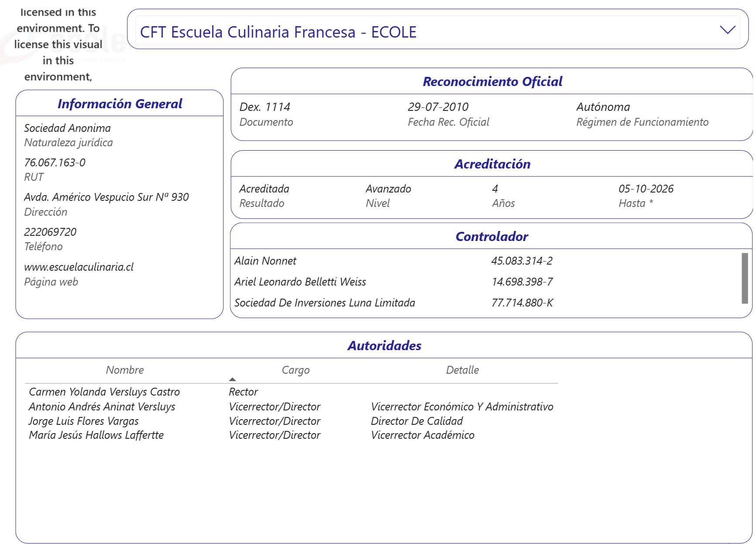Sort Autoridades table by Nombre header
756x544 pixels.
pos(125,370)
